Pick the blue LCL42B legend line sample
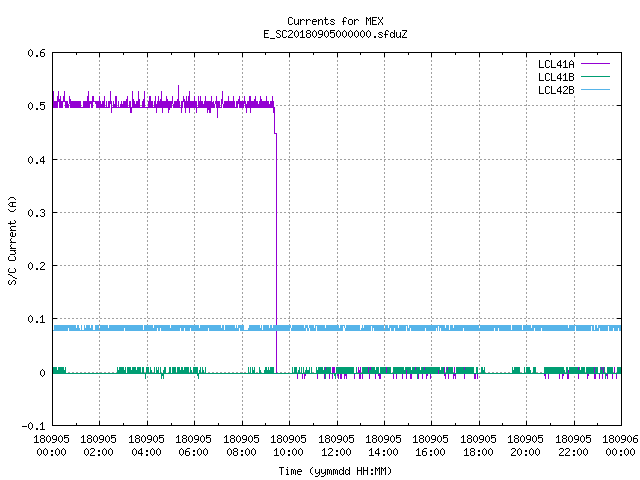Viewport: 640px width, 480px height. click(x=595, y=90)
